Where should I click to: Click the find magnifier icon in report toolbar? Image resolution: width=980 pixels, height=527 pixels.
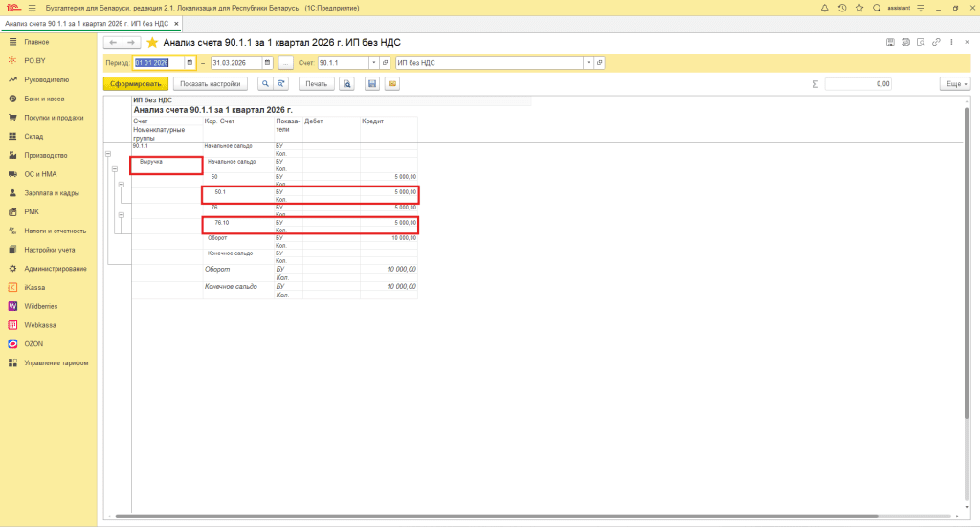click(266, 84)
